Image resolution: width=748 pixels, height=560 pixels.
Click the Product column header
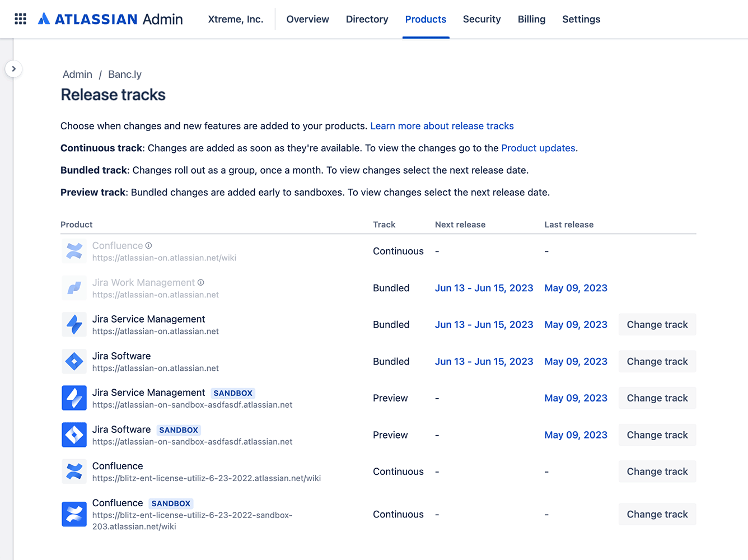[x=77, y=225]
